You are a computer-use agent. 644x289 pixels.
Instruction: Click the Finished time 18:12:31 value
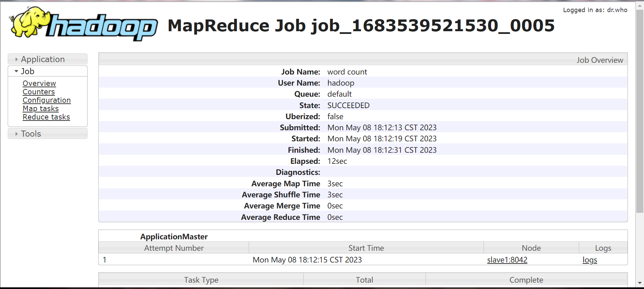point(382,150)
